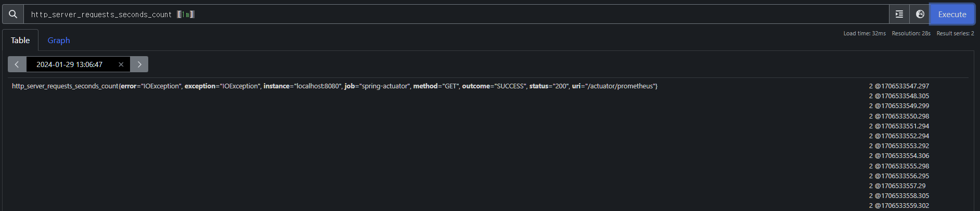Screen dimensions: 980x211
Task: Click the Result series: 2 text
Action: pos(955,33)
